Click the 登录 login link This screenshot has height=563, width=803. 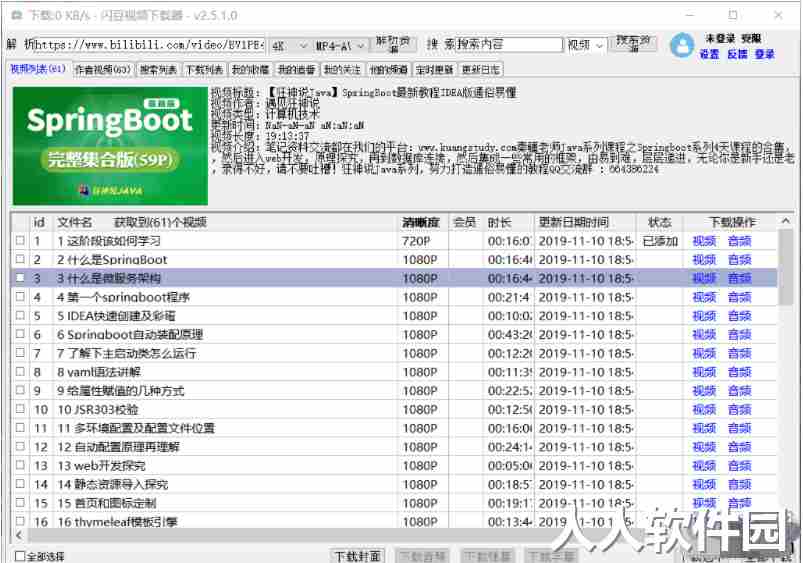pyautogui.click(x=765, y=54)
